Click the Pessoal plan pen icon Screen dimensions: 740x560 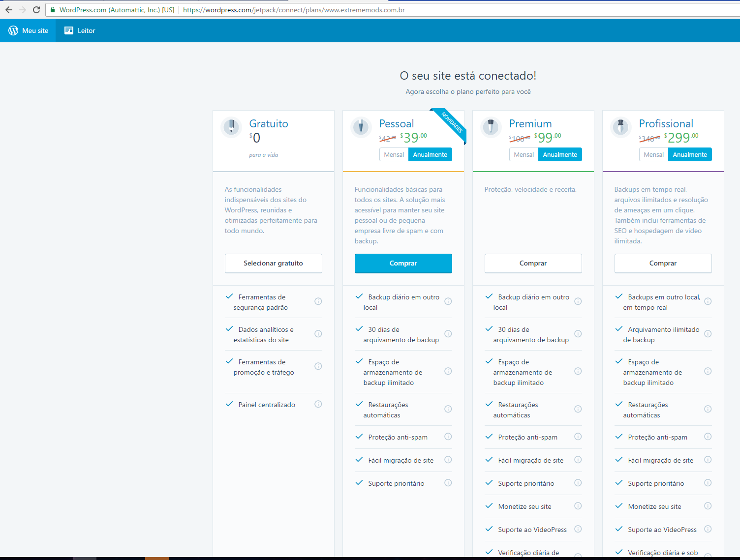(x=361, y=127)
